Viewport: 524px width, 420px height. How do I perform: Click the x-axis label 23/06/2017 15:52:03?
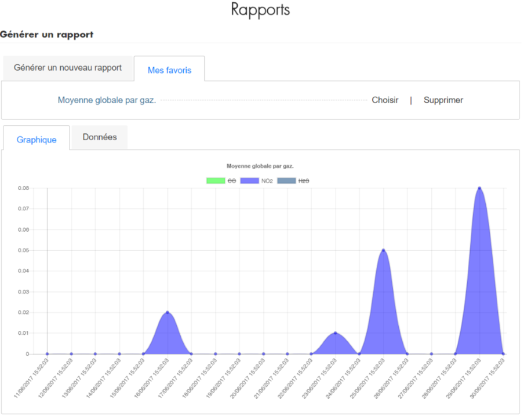[319, 378]
